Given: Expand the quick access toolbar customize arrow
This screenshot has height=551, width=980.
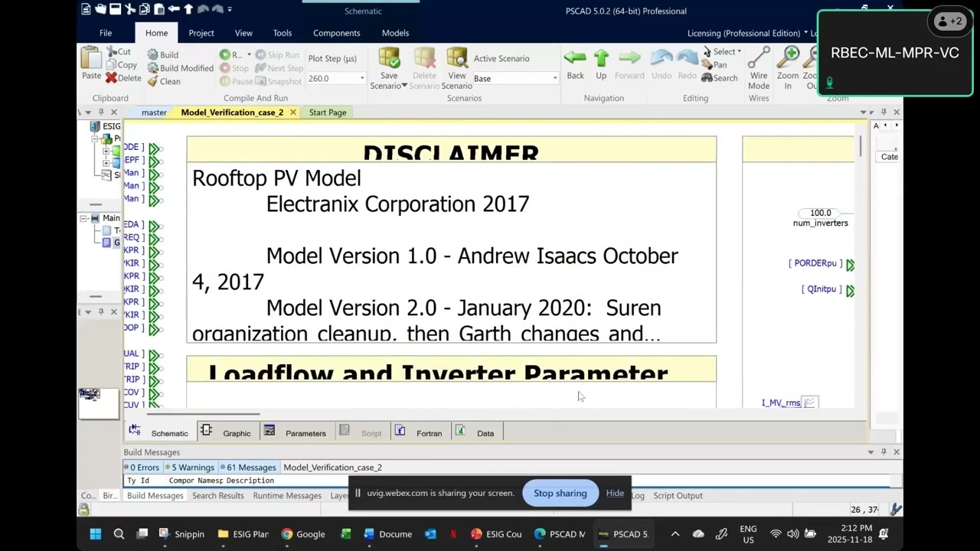Looking at the screenshot, I should click(x=230, y=9).
